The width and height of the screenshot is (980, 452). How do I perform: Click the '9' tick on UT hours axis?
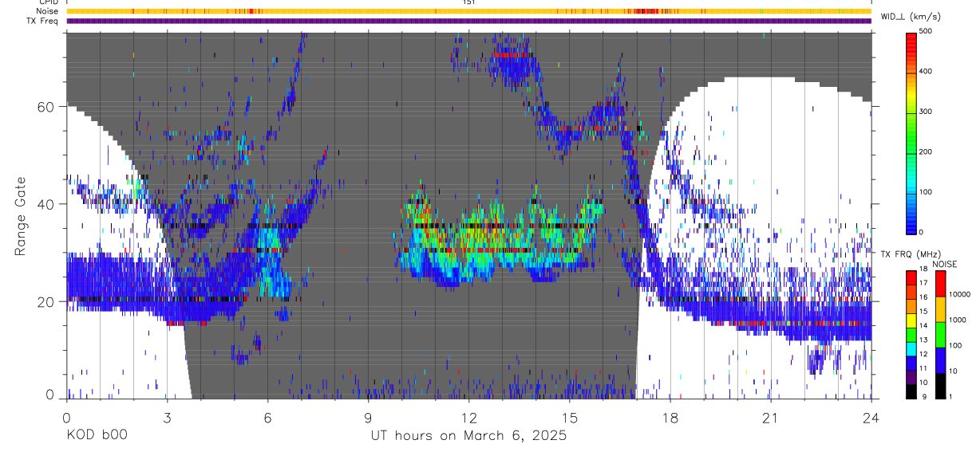pyautogui.click(x=369, y=418)
